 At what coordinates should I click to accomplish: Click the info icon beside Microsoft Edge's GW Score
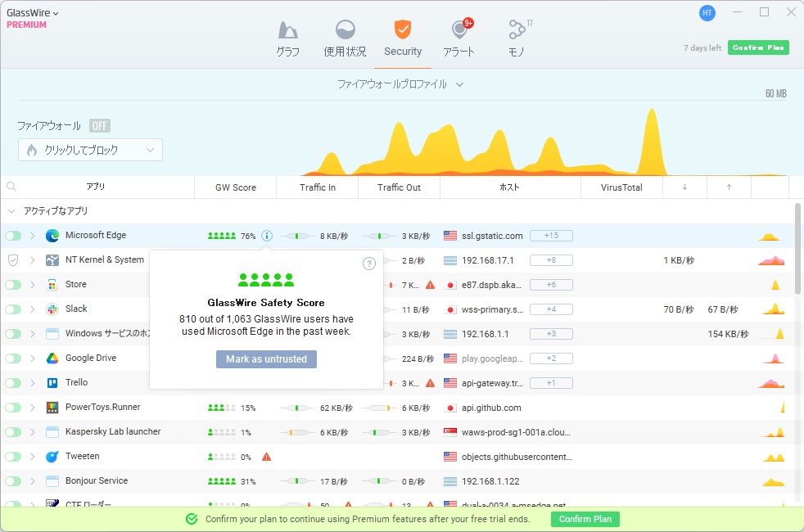(x=266, y=235)
